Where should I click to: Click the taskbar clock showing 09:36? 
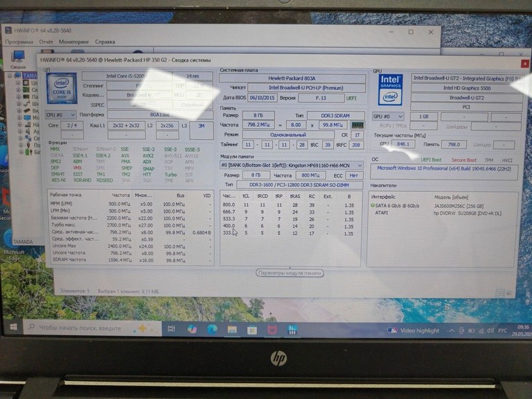click(x=523, y=330)
